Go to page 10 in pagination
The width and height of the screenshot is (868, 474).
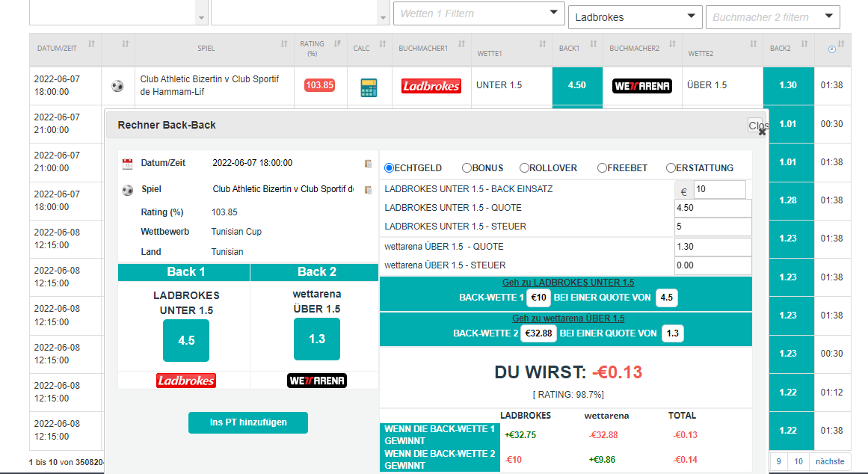(x=798, y=461)
